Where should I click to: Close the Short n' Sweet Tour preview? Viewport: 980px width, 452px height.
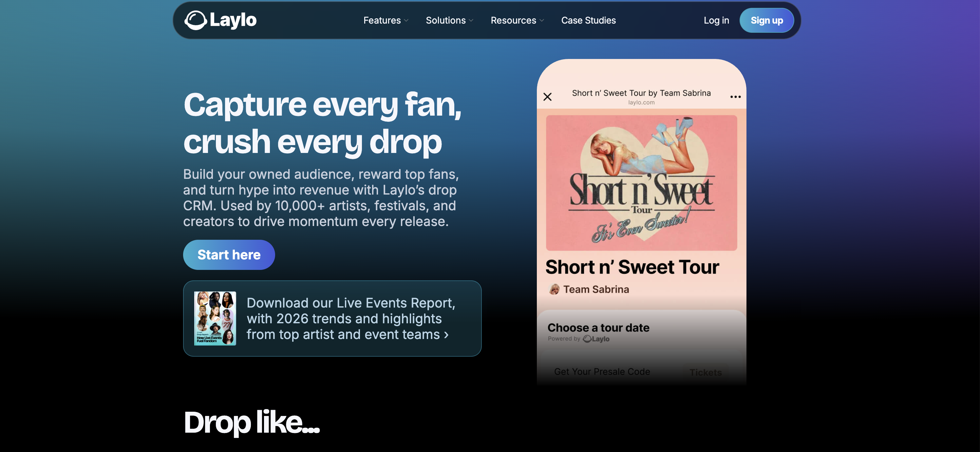[547, 97]
